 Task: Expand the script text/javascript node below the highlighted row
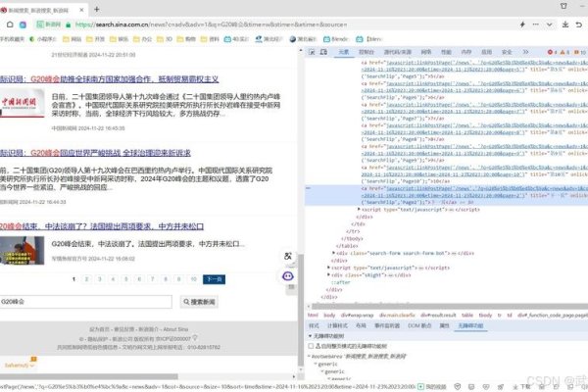(x=359, y=210)
